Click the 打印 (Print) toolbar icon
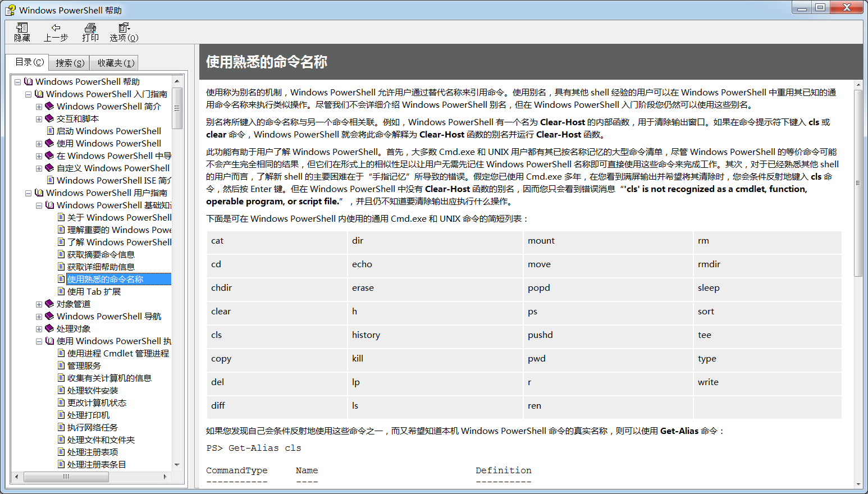 [90, 33]
